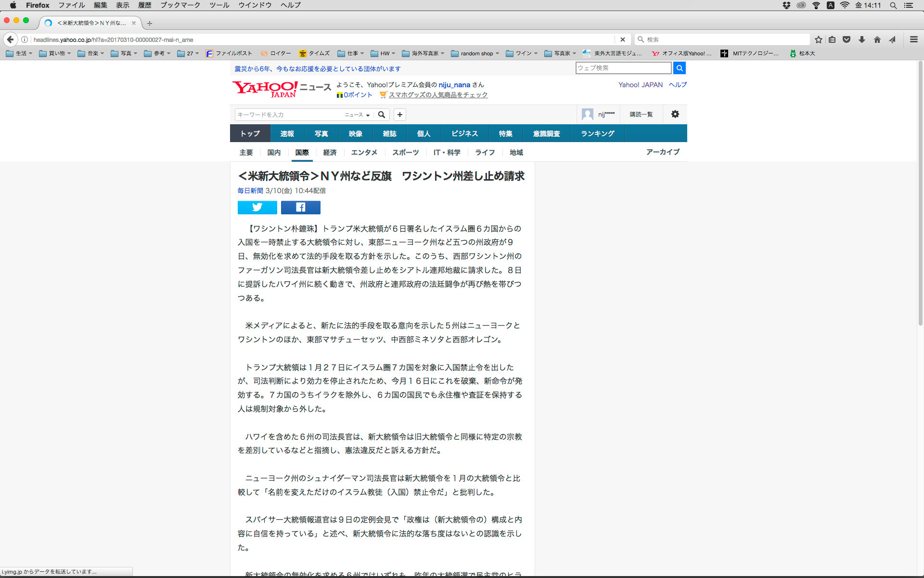The height and width of the screenshot is (578, 924).
Task: Click the キーワードを入力 search field
Action: [x=289, y=115]
